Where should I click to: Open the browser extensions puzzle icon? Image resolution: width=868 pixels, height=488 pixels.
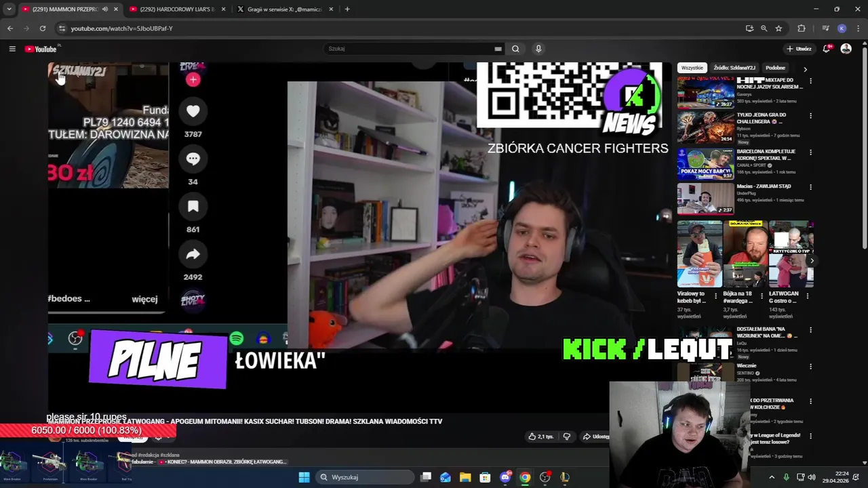click(x=802, y=28)
